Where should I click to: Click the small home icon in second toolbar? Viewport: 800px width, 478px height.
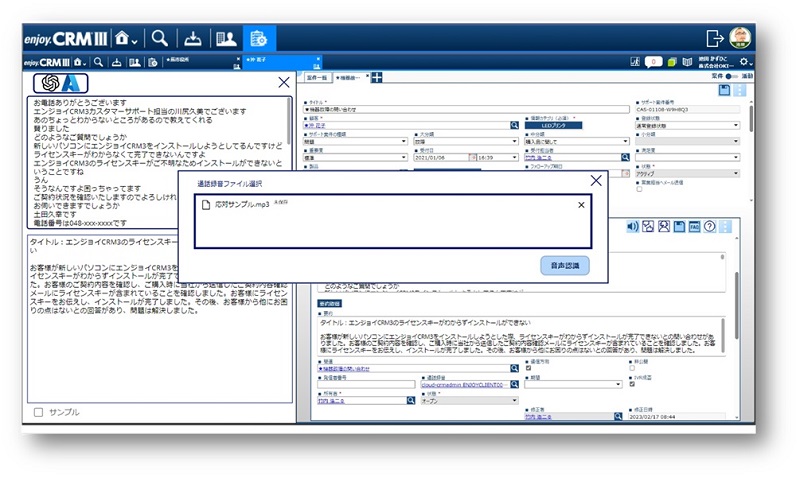click(79, 62)
